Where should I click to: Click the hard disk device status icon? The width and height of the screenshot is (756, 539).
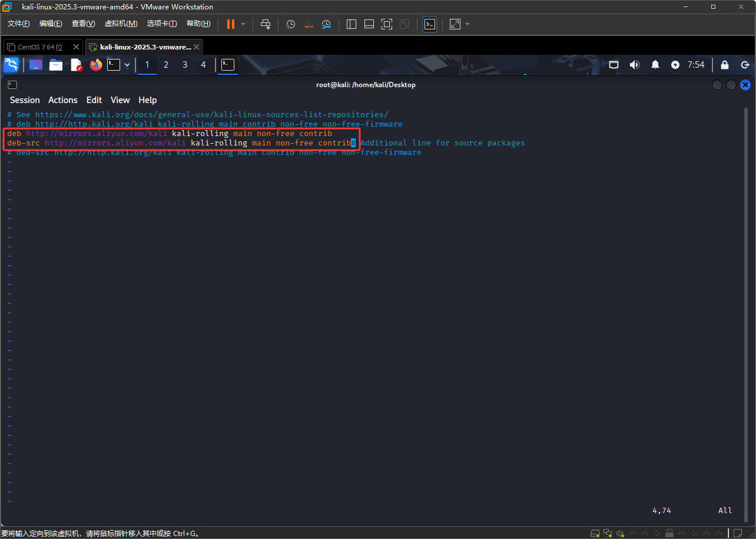(x=595, y=533)
